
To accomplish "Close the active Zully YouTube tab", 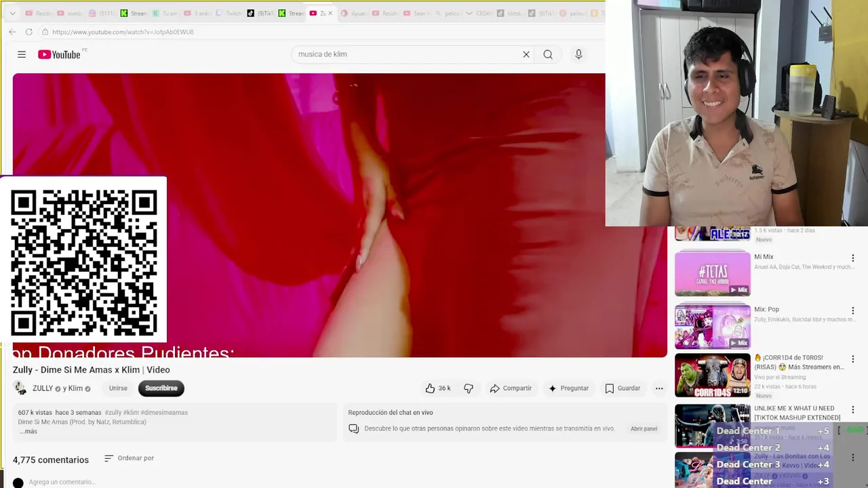I will 330,14.
